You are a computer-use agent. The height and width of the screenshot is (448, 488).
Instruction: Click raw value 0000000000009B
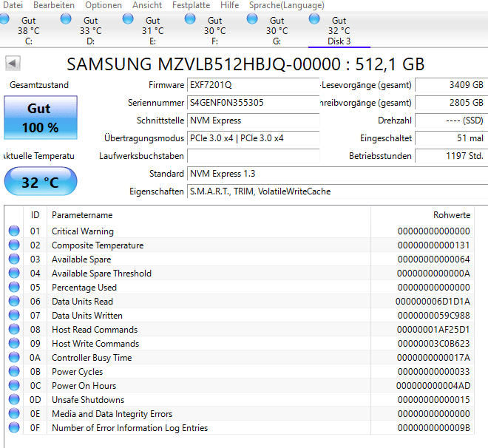pos(434,428)
